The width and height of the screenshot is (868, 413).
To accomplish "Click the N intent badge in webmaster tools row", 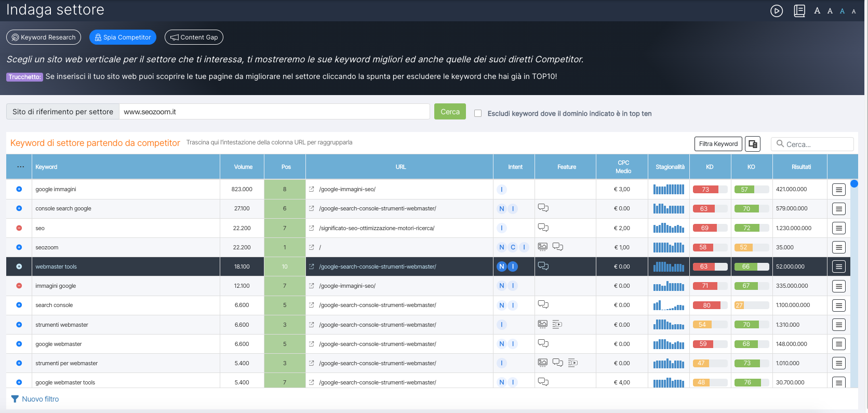I will tap(502, 267).
